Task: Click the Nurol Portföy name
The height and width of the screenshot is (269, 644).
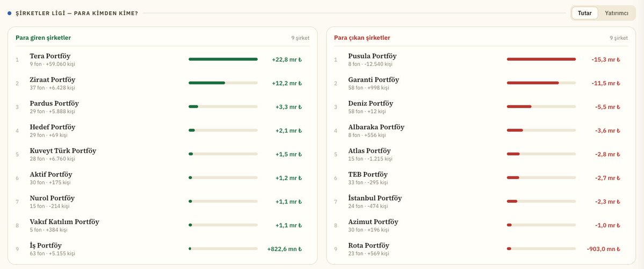Action: 52,199
